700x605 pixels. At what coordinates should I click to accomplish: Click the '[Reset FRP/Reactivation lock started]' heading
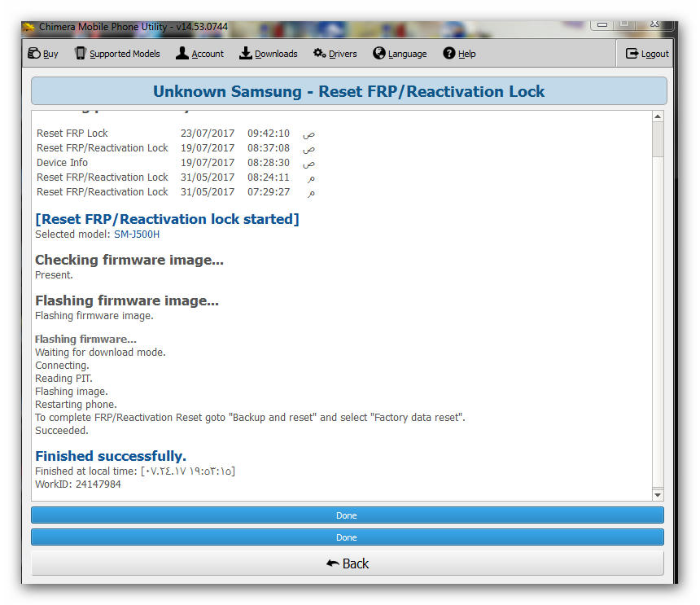click(167, 219)
